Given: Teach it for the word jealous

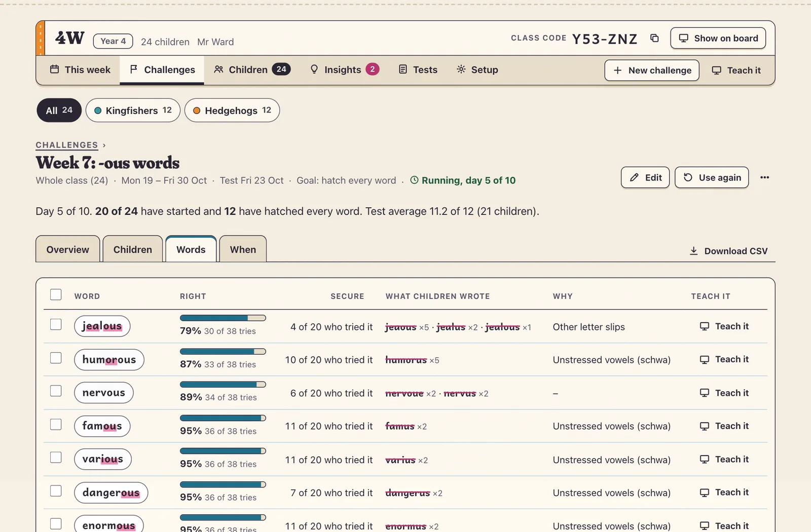Looking at the screenshot, I should coord(724,326).
